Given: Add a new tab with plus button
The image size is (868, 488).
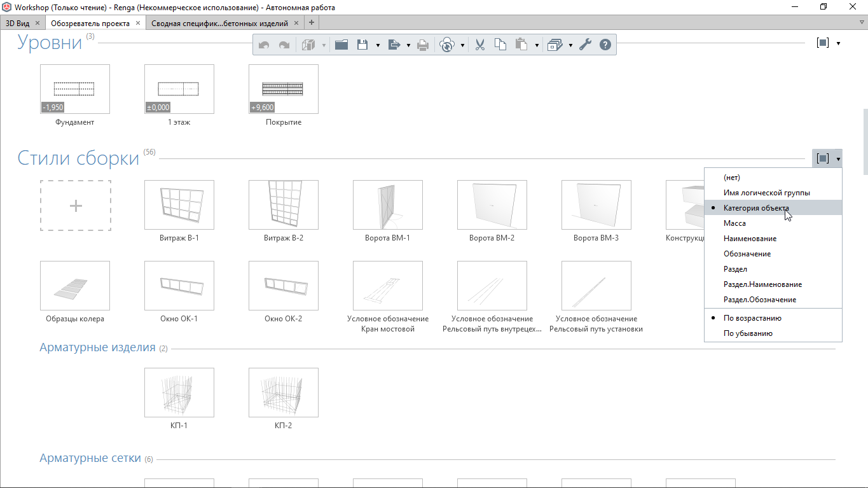Looking at the screenshot, I should pyautogui.click(x=312, y=23).
